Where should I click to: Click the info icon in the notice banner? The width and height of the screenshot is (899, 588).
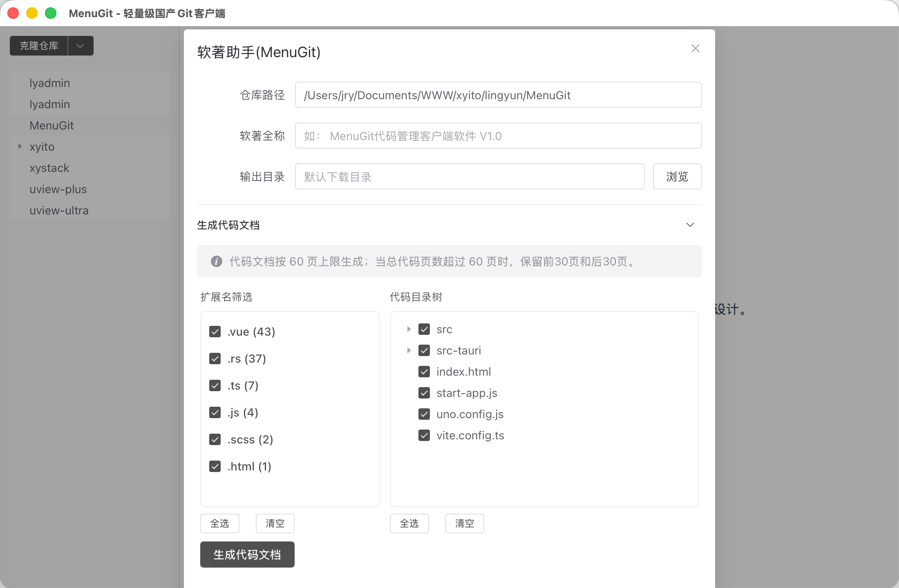coord(216,261)
